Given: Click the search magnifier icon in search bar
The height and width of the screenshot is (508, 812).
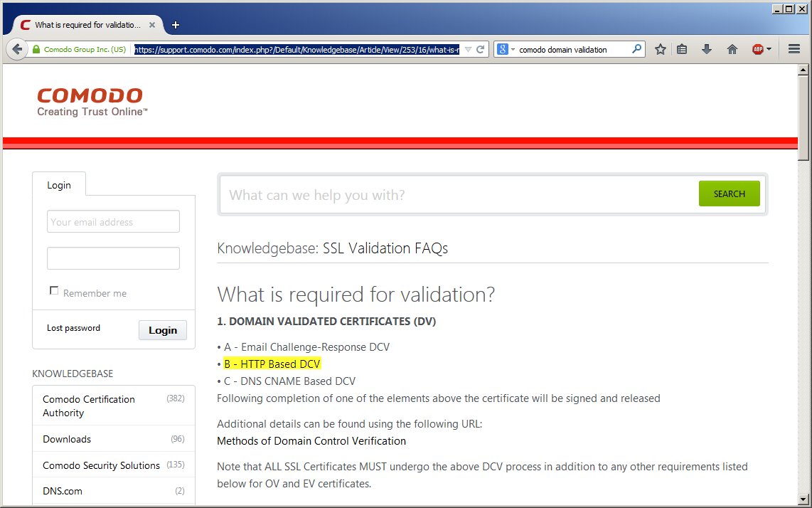Looking at the screenshot, I should (636, 49).
